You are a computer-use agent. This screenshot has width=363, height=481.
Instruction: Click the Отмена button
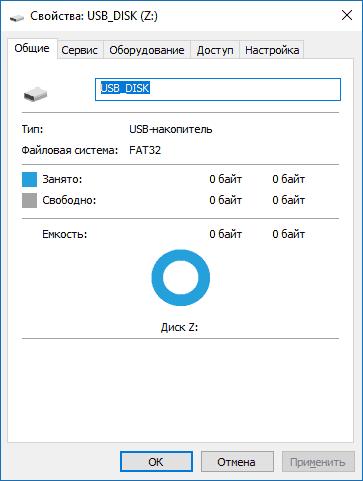[237, 462]
